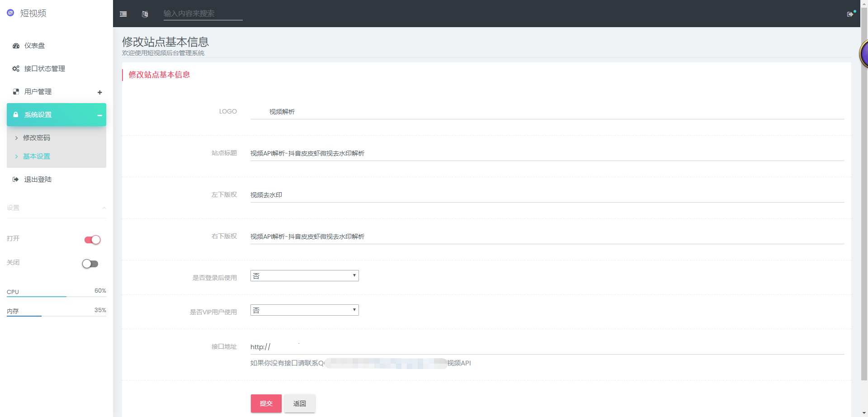
Task: Click the translate icon in top bar
Action: [145, 14]
